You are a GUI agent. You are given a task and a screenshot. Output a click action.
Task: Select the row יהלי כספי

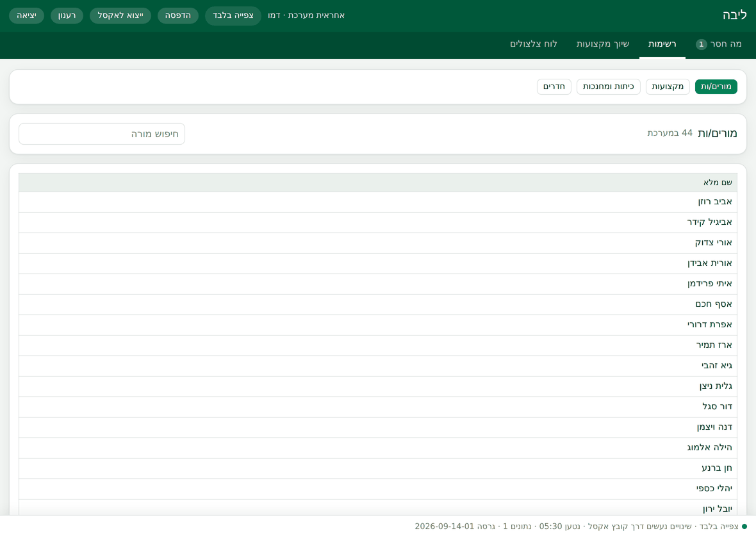pos(378,489)
